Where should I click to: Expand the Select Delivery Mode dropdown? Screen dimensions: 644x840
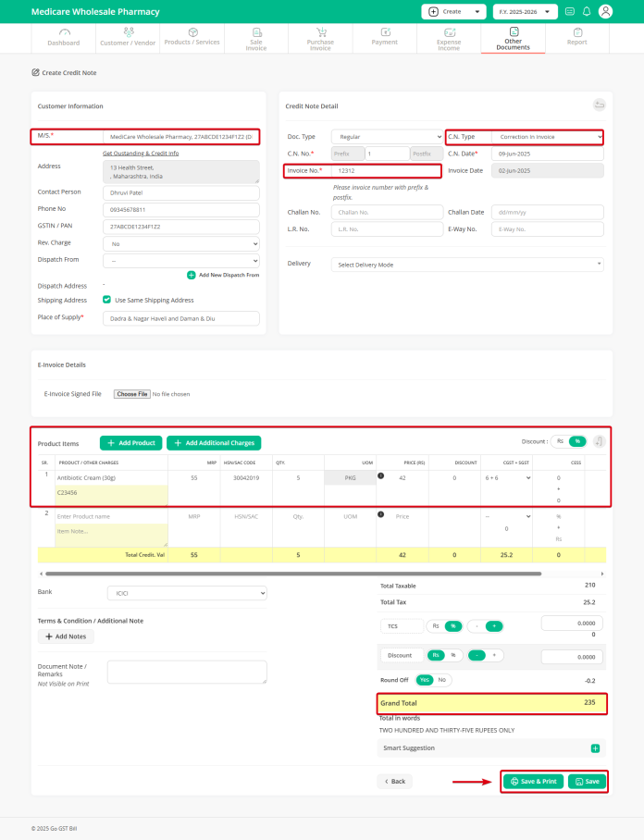tap(467, 264)
